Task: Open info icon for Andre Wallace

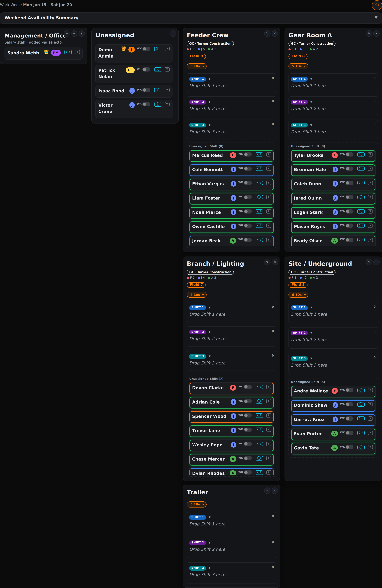Action: 361,390
